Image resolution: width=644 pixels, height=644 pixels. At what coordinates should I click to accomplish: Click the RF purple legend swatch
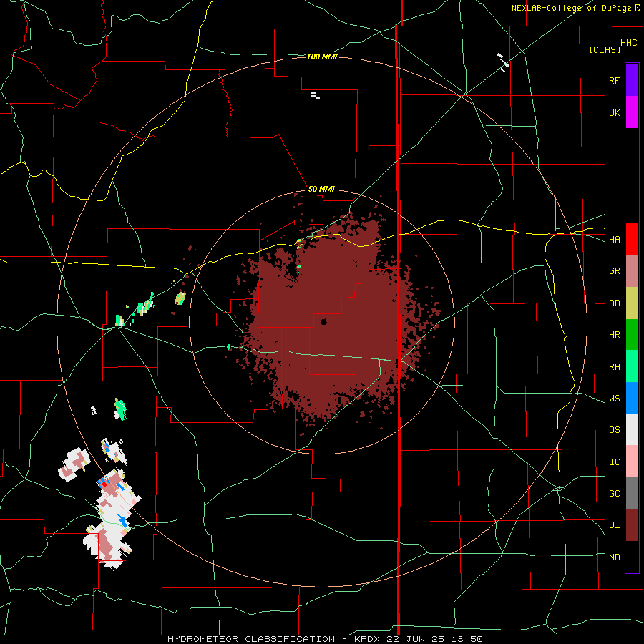(x=632, y=79)
